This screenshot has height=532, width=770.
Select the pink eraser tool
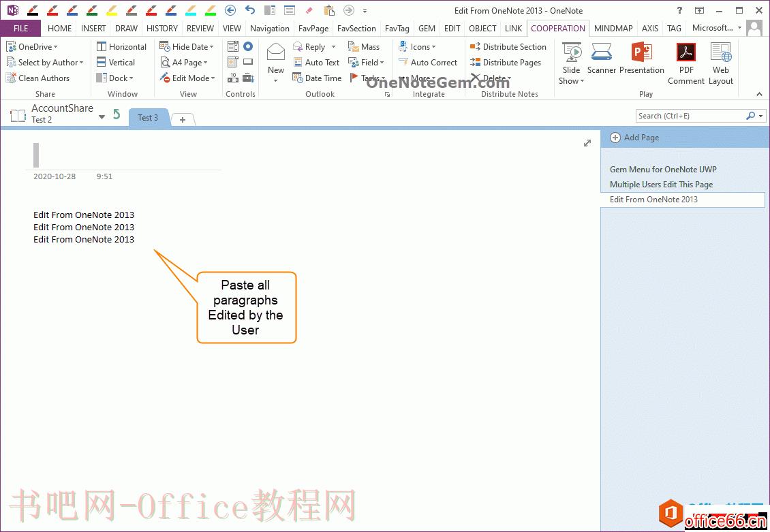coord(309,10)
